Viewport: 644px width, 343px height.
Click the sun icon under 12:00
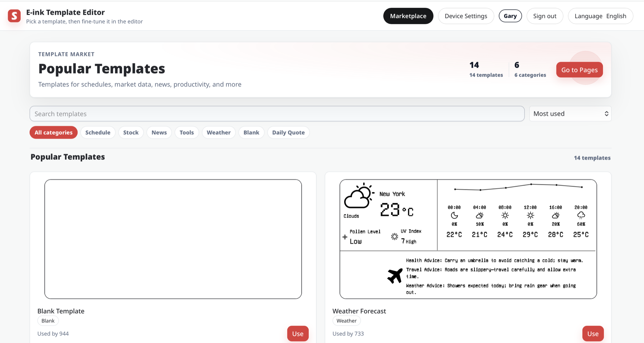coord(530,216)
